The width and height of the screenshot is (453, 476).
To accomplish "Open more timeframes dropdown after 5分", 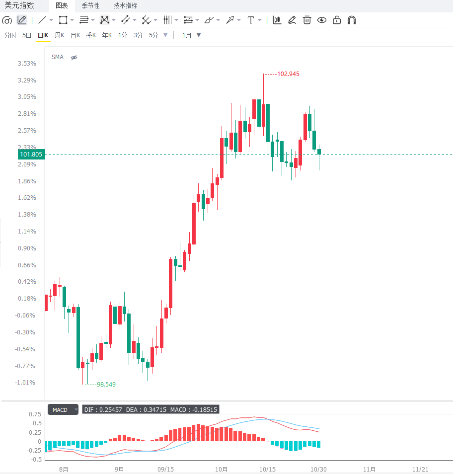I will tap(165, 35).
